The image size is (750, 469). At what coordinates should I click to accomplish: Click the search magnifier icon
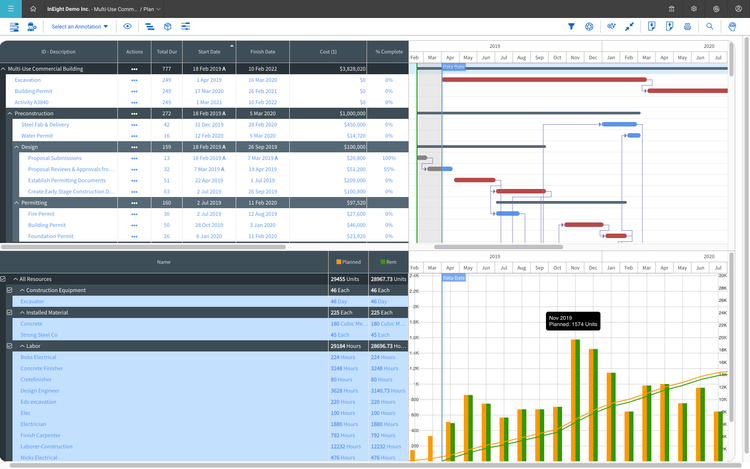[x=710, y=26]
